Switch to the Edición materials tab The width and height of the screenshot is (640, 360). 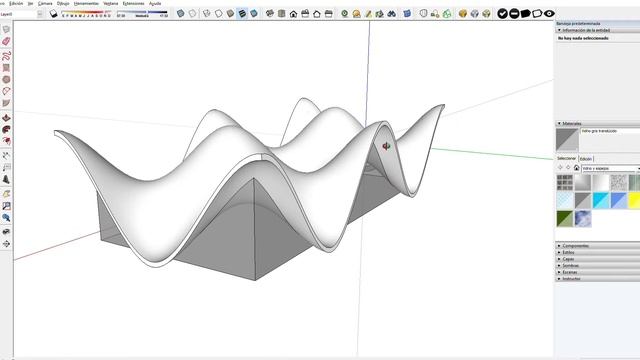tap(586, 159)
